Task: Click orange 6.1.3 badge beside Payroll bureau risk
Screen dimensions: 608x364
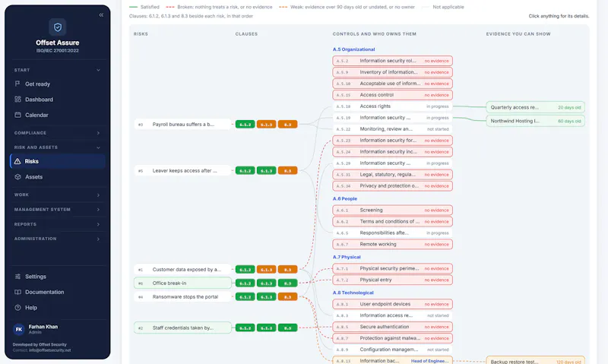Action: coord(267,125)
